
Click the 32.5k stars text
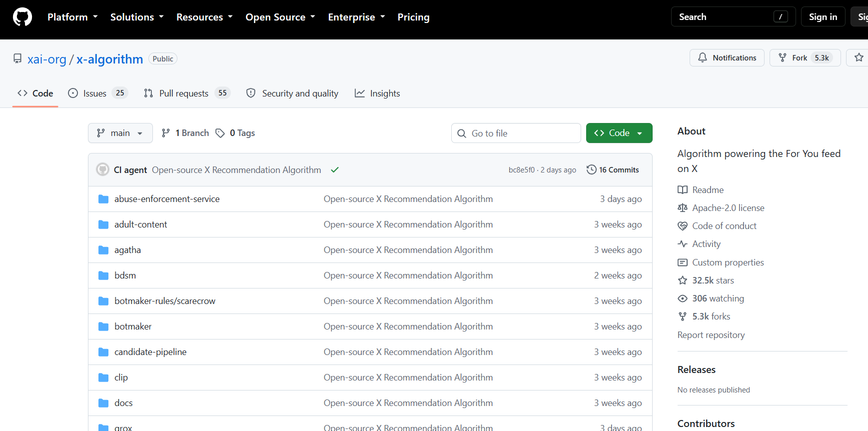click(713, 280)
